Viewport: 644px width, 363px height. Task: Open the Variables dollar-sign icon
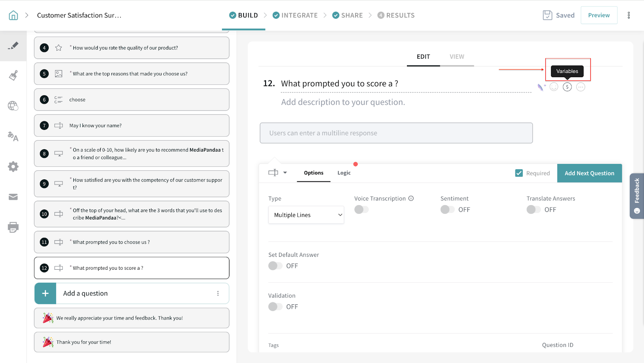point(567,87)
